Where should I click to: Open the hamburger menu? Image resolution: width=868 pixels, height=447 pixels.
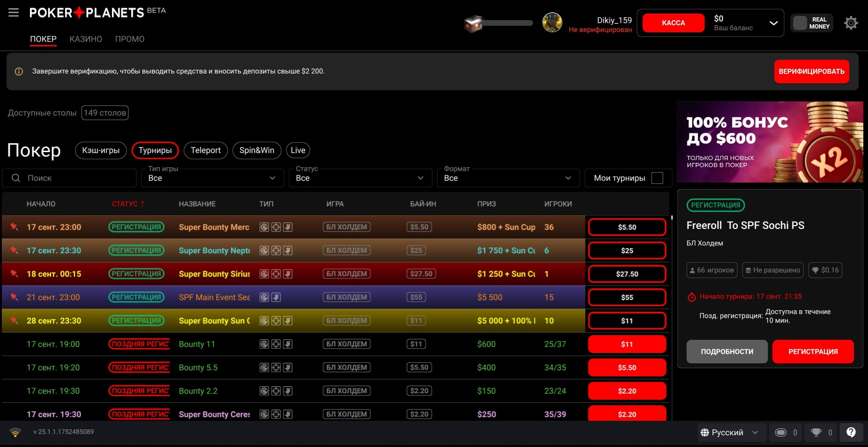(x=14, y=13)
